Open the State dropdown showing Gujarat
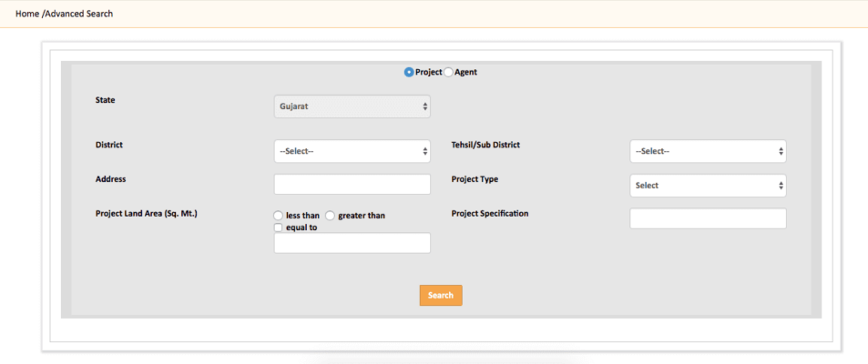 coord(352,106)
